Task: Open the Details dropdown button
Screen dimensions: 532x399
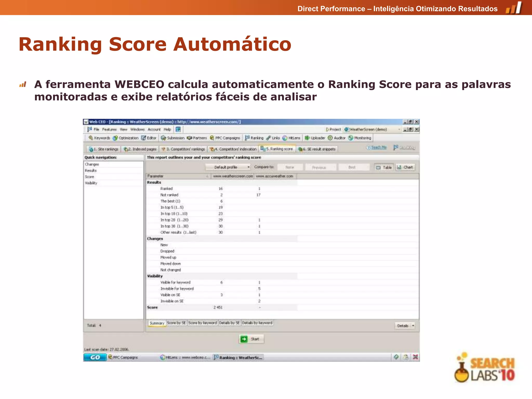Action: coord(405,325)
